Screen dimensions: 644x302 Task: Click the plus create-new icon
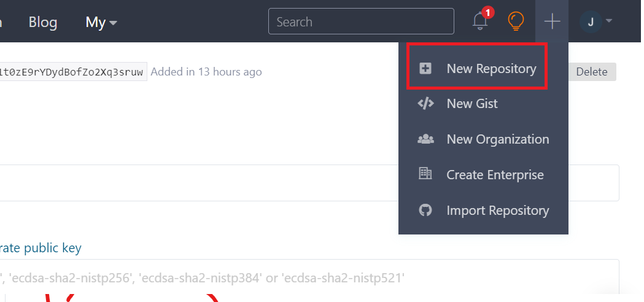[x=552, y=21]
